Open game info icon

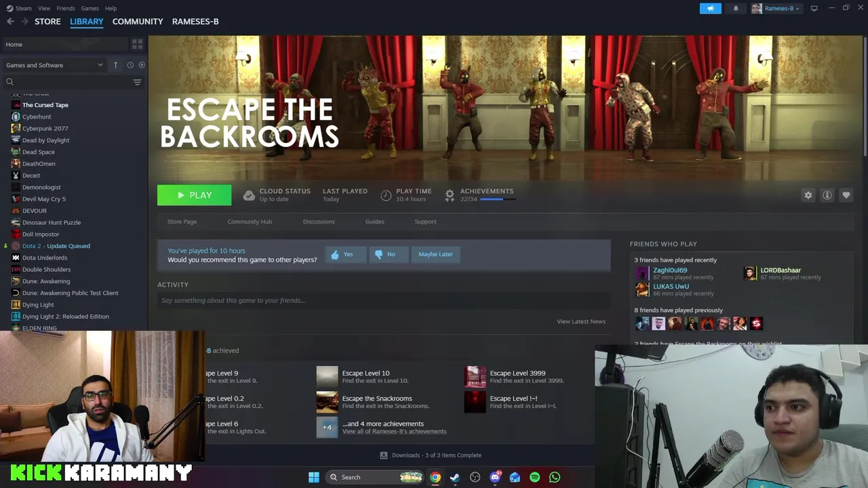pos(827,195)
